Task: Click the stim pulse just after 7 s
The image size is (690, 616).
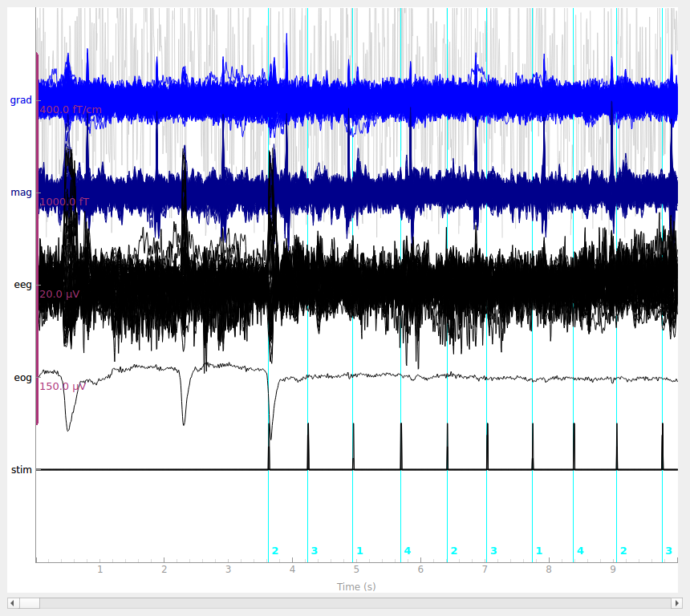Action: click(x=487, y=447)
